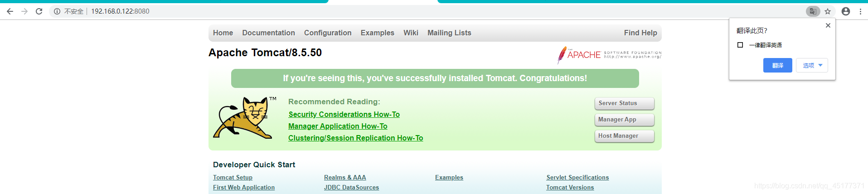
Task: Open the Chrome profile avatar icon
Action: [846, 11]
